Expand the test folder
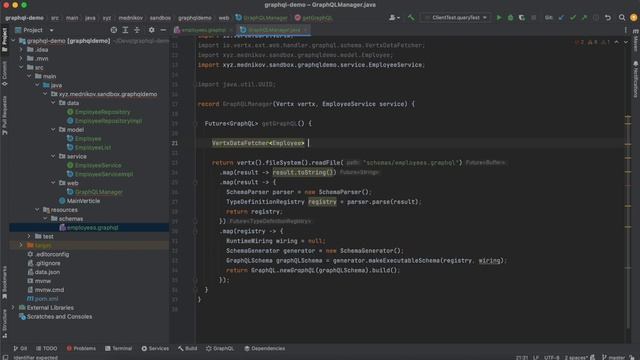The image size is (640, 360). (x=29, y=236)
